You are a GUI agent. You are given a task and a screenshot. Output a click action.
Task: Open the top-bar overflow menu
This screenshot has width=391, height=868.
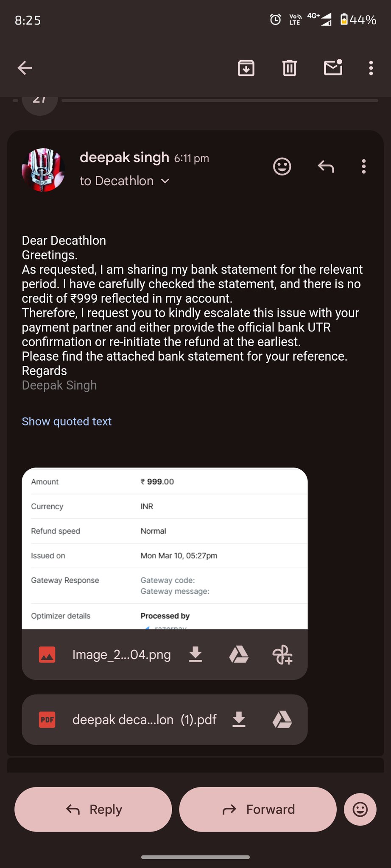371,68
